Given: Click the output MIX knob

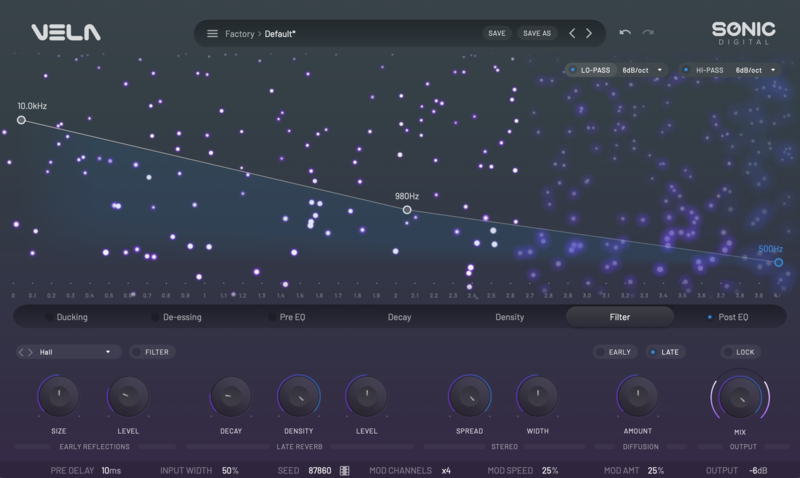Looking at the screenshot, I should 740,397.
